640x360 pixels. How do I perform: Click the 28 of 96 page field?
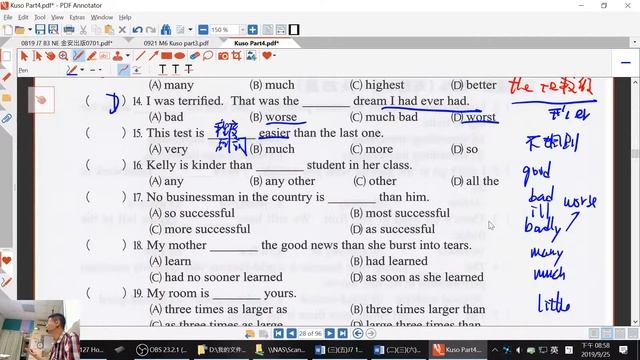point(310,333)
